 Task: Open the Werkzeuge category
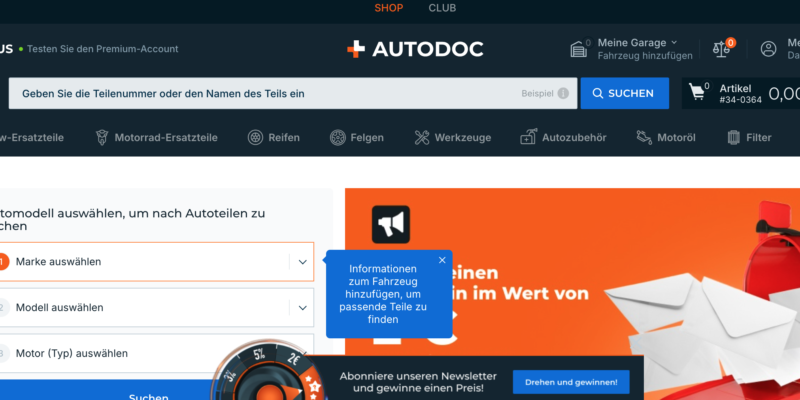click(x=453, y=138)
